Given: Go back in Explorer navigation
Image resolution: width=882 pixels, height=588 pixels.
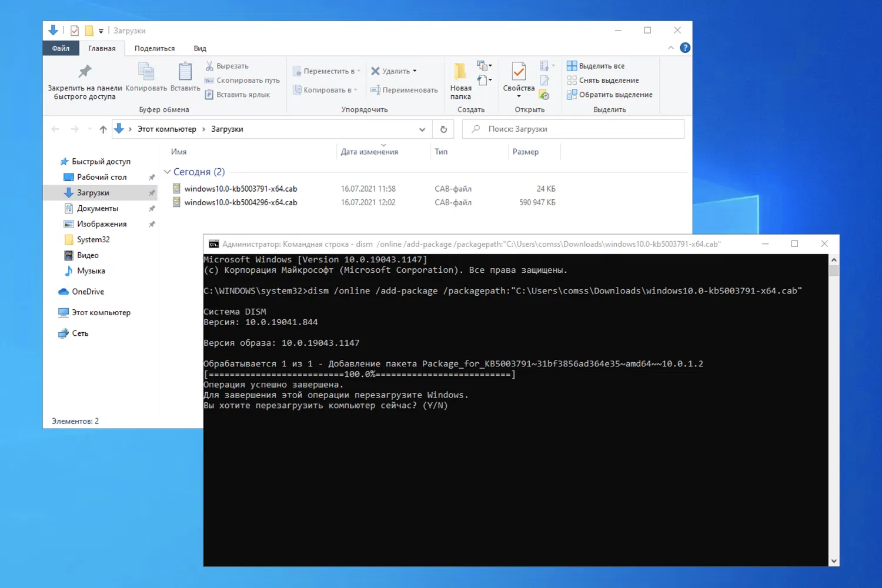Looking at the screenshot, I should pyautogui.click(x=56, y=129).
